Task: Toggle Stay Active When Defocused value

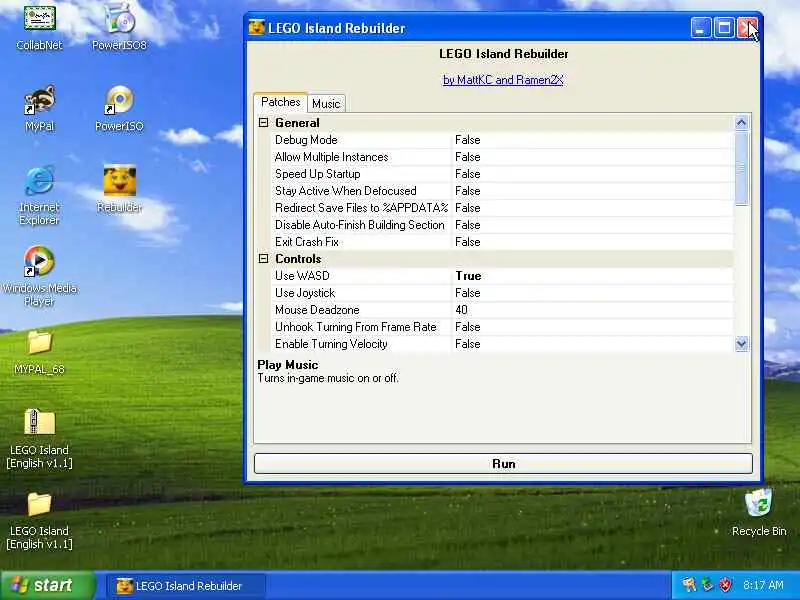Action: (593, 191)
